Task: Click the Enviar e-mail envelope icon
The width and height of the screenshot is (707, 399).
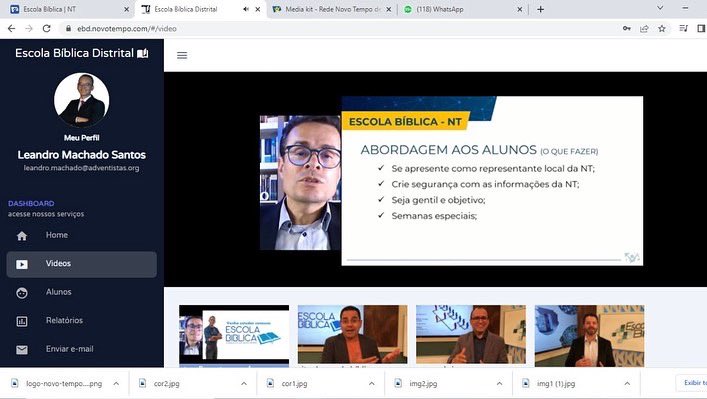Action: tap(22, 350)
